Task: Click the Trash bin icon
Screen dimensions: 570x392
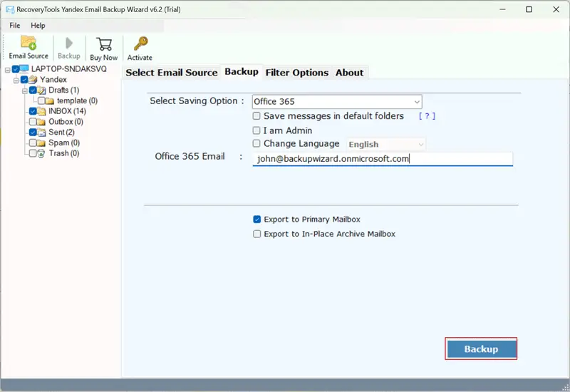Action: click(x=41, y=153)
